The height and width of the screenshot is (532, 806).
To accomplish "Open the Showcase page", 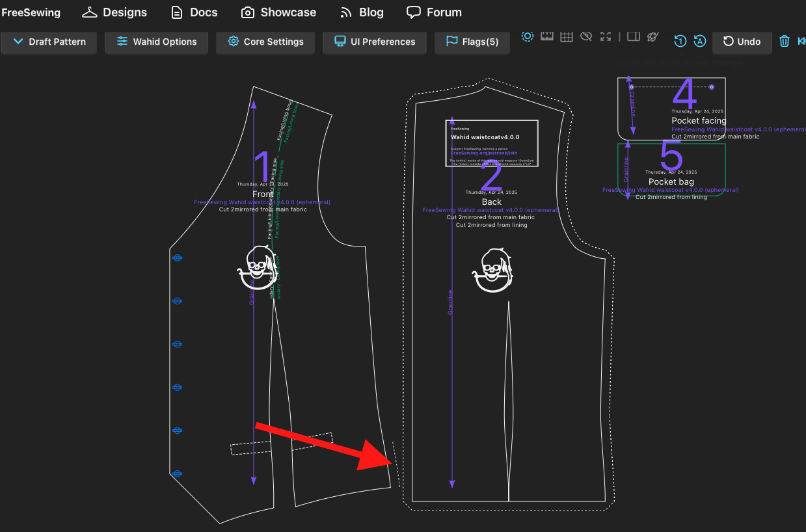I will coord(278,12).
